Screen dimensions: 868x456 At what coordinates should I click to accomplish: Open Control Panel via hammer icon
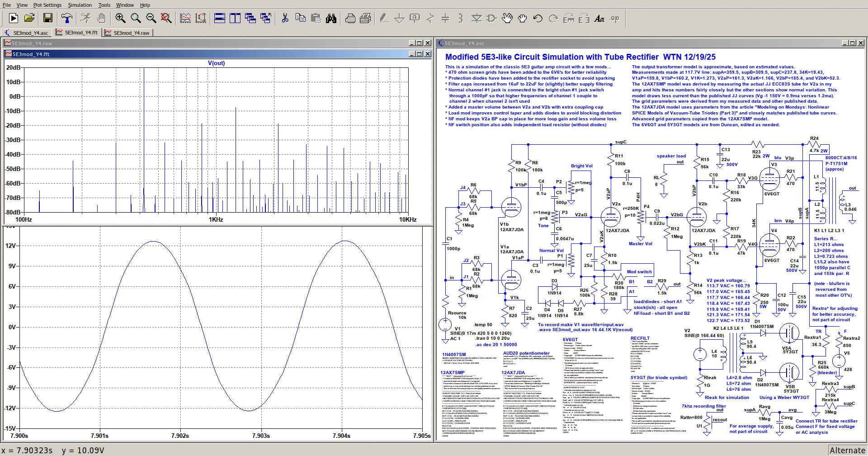pyautogui.click(x=67, y=18)
